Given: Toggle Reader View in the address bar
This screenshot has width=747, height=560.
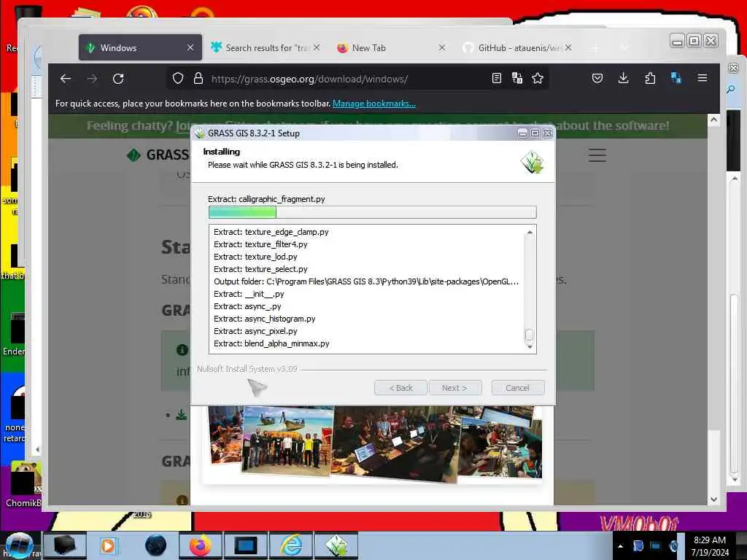Looking at the screenshot, I should pos(496,78).
